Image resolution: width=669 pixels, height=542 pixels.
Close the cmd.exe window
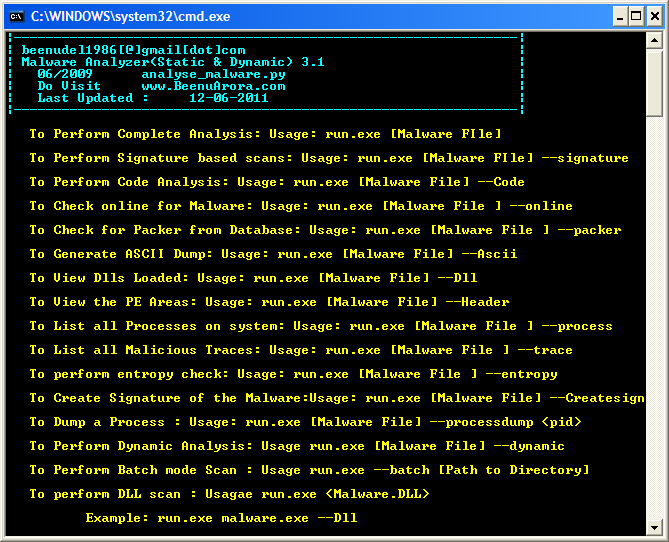[655, 17]
